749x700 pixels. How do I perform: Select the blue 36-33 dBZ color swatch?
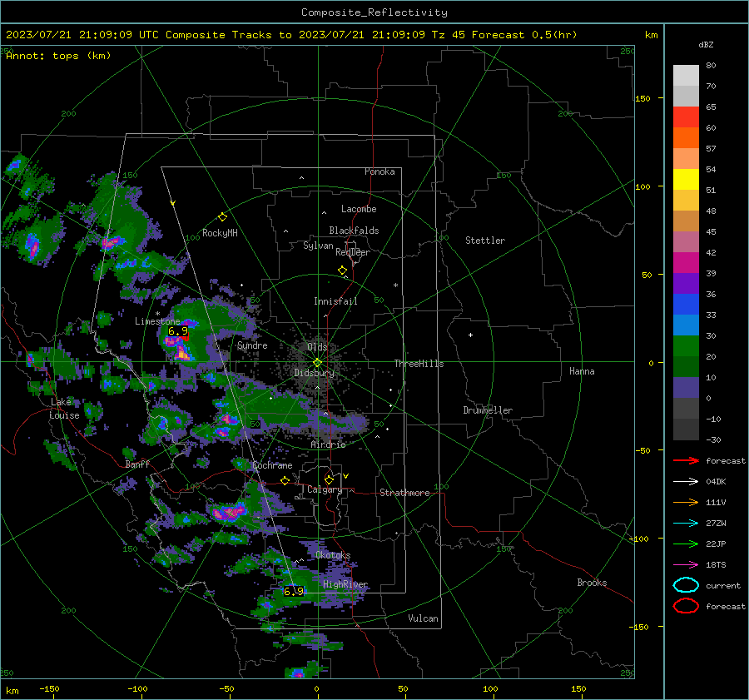click(686, 305)
